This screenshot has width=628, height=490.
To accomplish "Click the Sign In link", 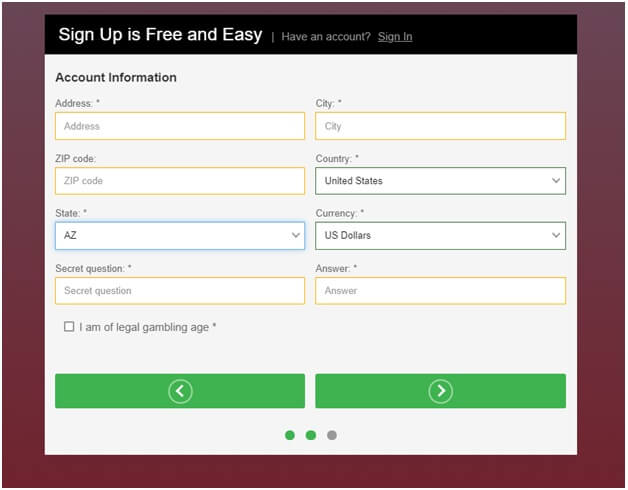I will coord(395,36).
